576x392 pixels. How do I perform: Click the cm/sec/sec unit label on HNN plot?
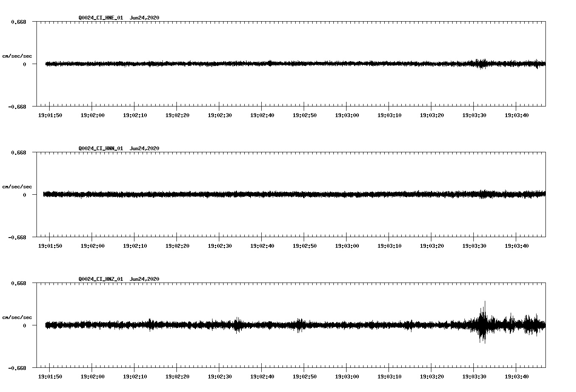[17, 187]
